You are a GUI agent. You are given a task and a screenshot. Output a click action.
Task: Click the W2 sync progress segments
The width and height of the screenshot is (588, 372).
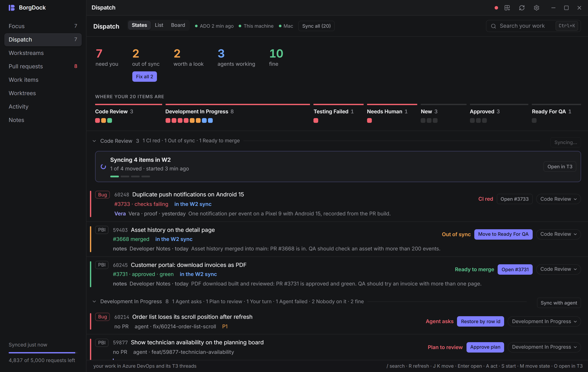130,176
